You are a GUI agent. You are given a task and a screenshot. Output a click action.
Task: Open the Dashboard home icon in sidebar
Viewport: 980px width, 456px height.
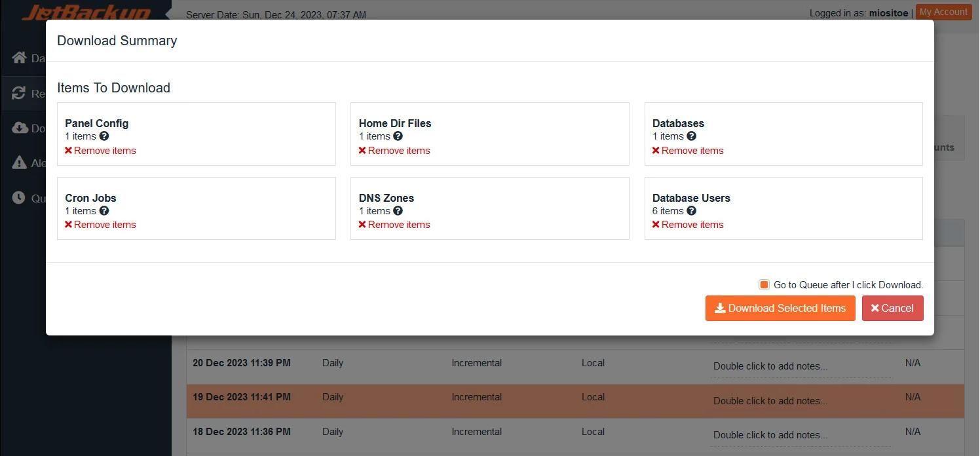(x=19, y=58)
